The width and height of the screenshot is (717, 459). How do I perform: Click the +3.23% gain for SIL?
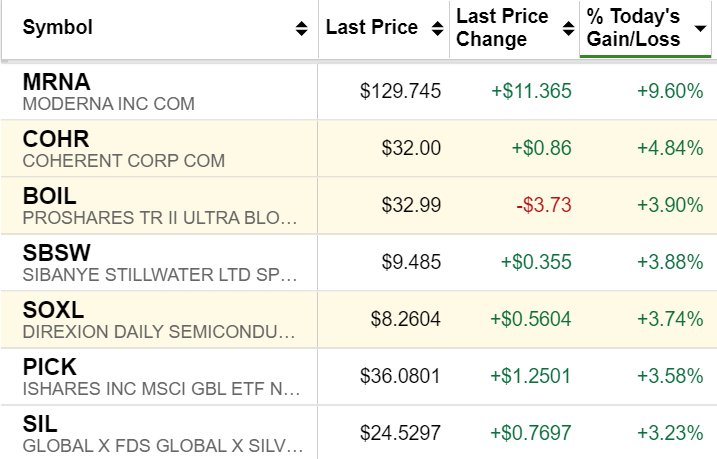[x=670, y=433]
